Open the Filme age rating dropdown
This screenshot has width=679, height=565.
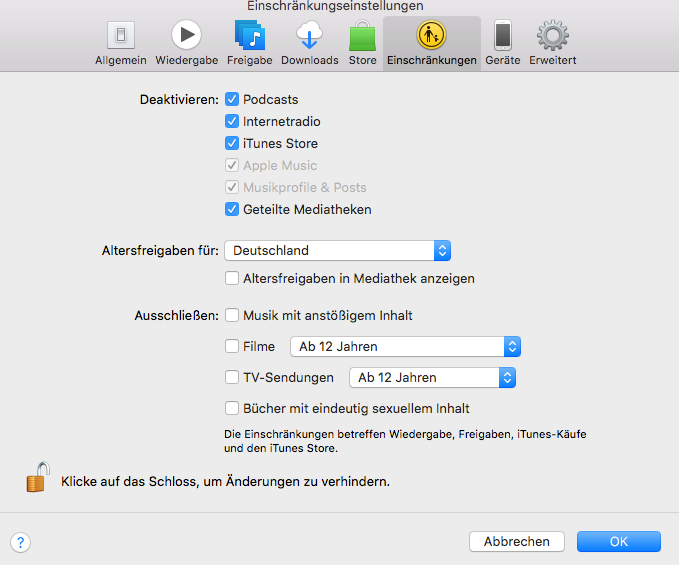(x=405, y=346)
